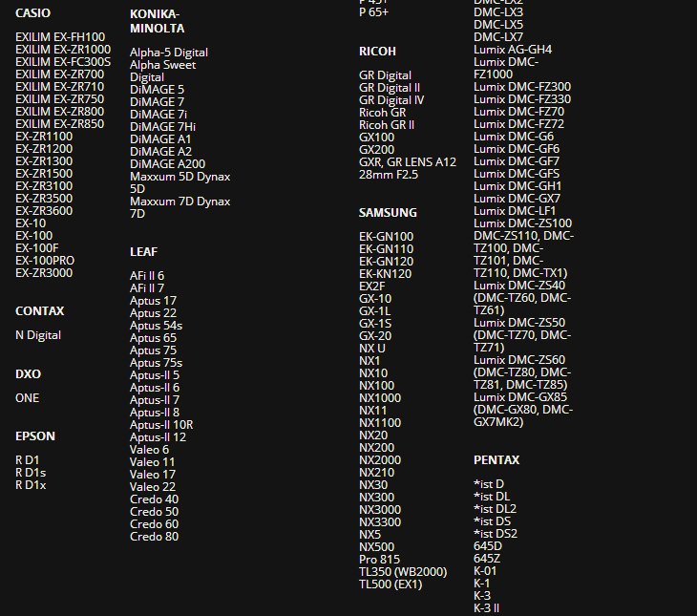Click the RICOH brand heading
Image resolution: width=697 pixels, height=616 pixels.
pos(377,52)
